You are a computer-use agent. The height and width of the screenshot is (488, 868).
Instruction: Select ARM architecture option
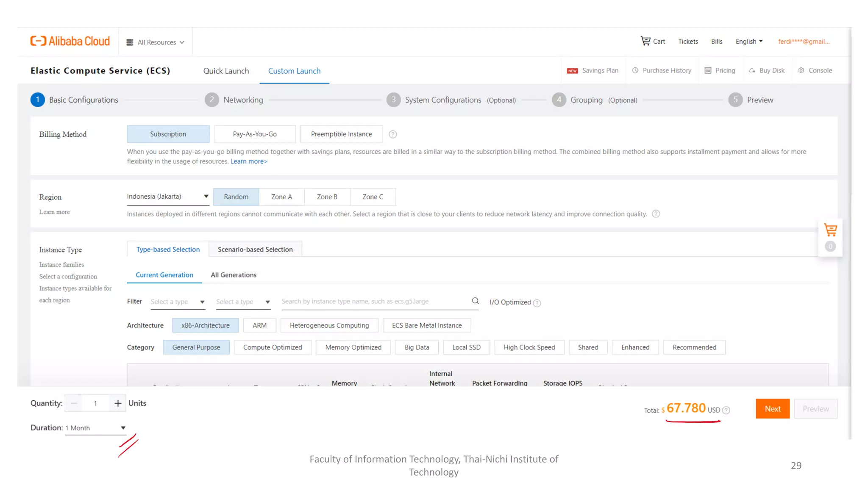[259, 325]
